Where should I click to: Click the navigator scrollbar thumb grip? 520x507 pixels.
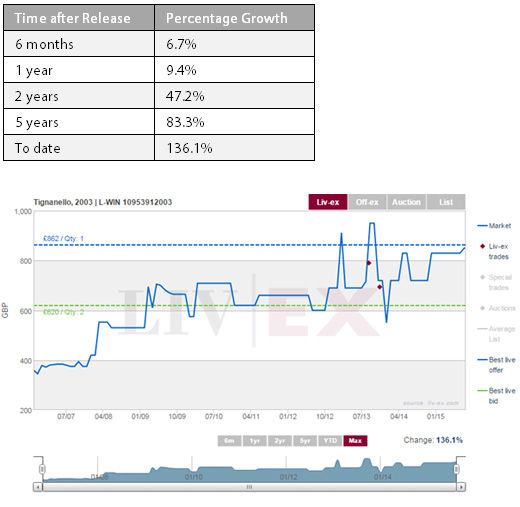tap(249, 487)
